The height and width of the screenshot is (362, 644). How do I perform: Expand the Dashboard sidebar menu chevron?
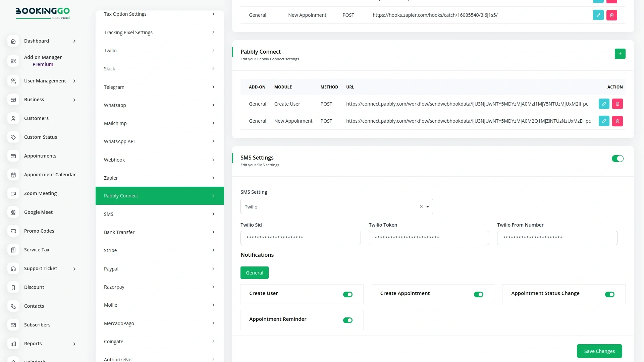[x=74, y=41]
